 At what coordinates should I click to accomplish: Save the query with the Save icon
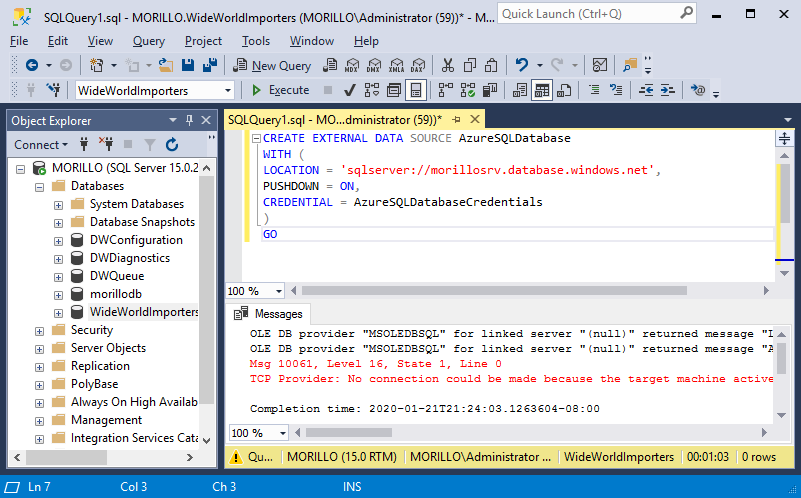tap(188, 65)
